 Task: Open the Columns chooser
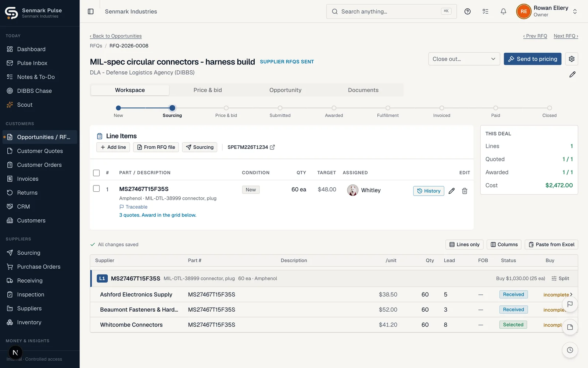point(504,244)
